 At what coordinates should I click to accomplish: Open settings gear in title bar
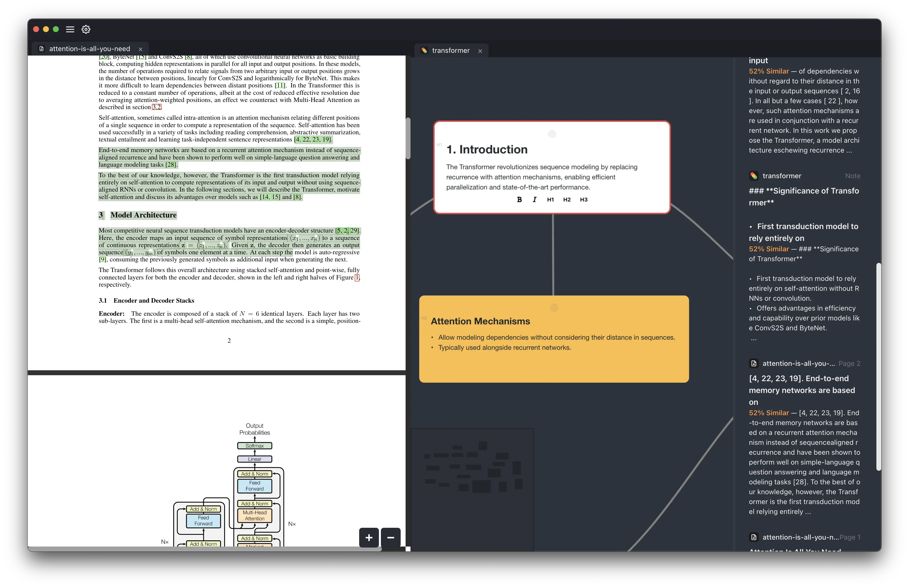86,29
